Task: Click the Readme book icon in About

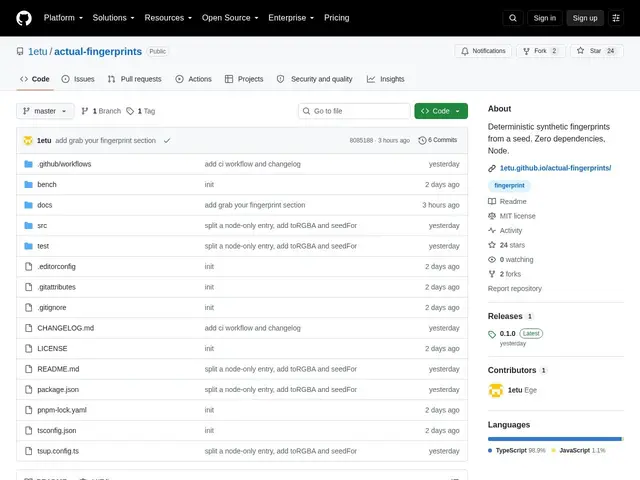Action: tap(492, 202)
